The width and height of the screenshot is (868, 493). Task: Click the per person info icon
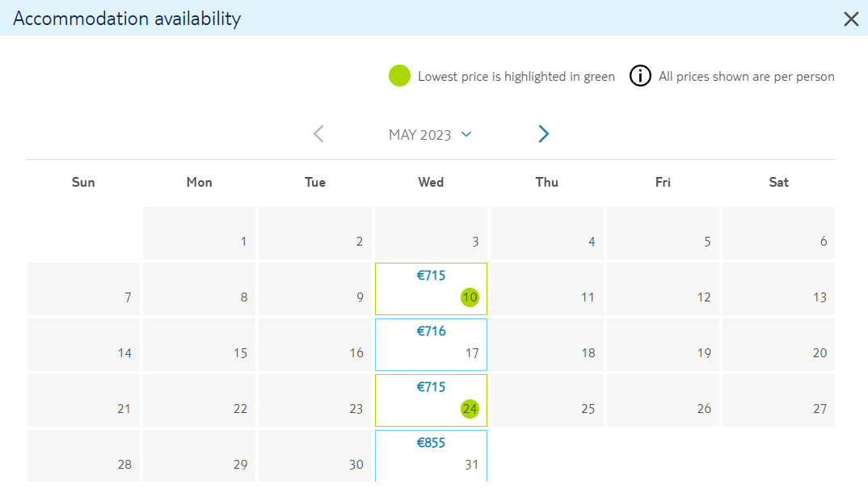click(640, 76)
